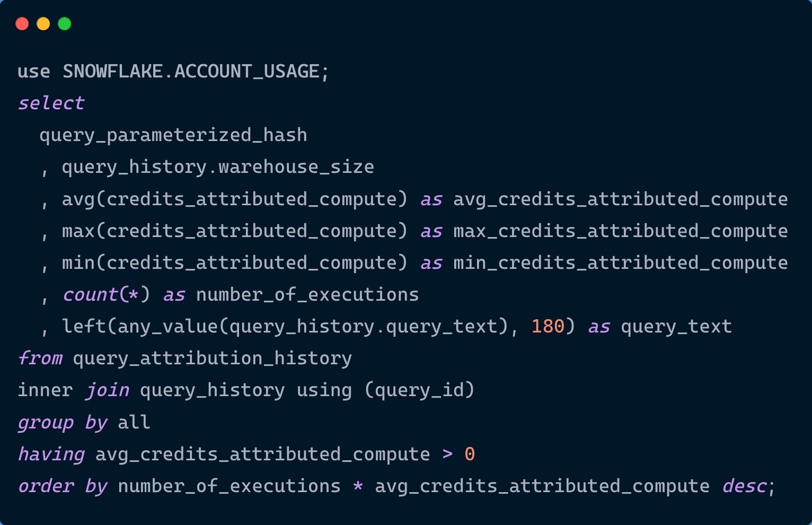
Task: Click 'query_attribution_history' table name
Action: point(212,358)
